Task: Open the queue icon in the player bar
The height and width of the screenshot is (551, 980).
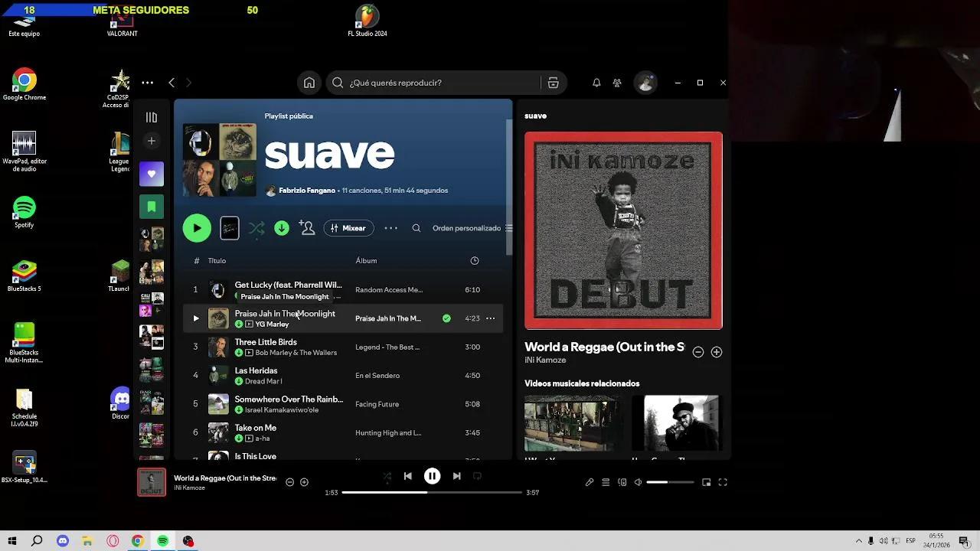Action: [x=606, y=482]
